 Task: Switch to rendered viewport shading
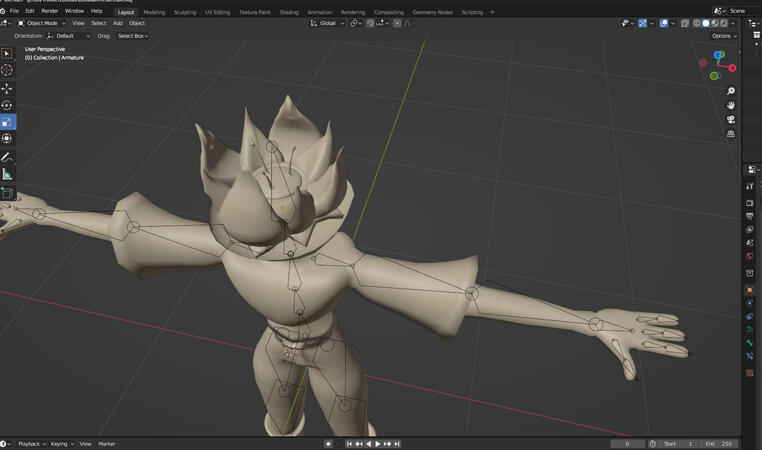click(724, 23)
